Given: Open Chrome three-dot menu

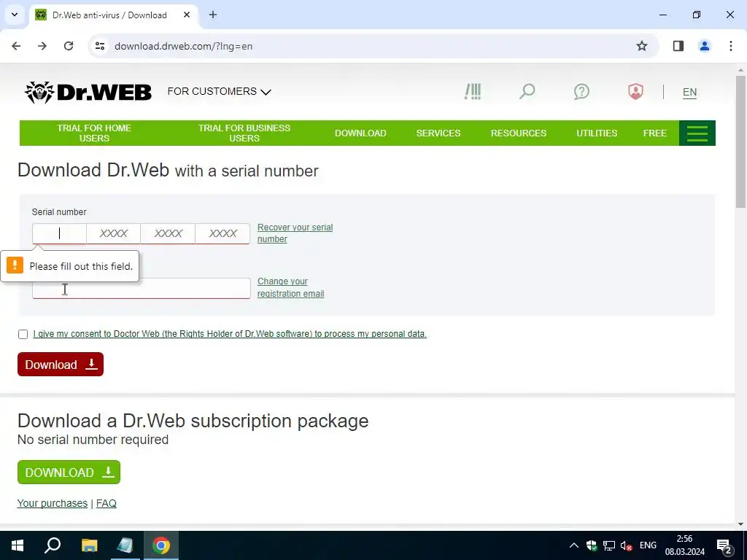Looking at the screenshot, I should point(731,46).
